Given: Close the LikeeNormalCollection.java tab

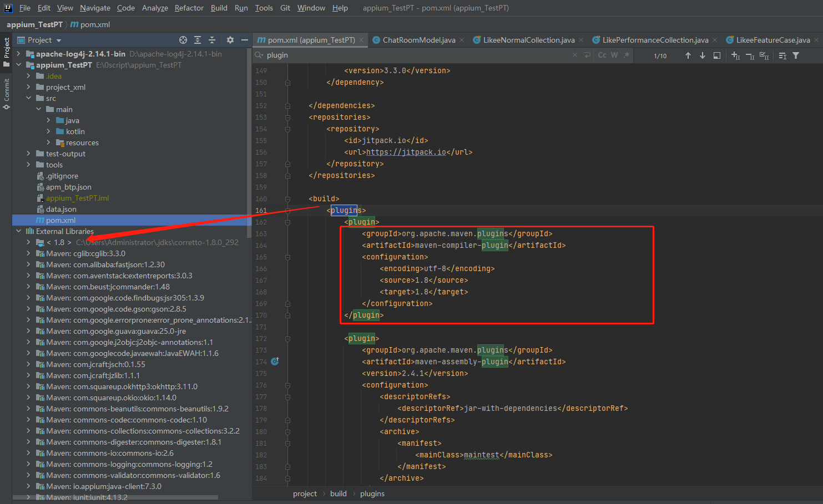Looking at the screenshot, I should coord(581,40).
